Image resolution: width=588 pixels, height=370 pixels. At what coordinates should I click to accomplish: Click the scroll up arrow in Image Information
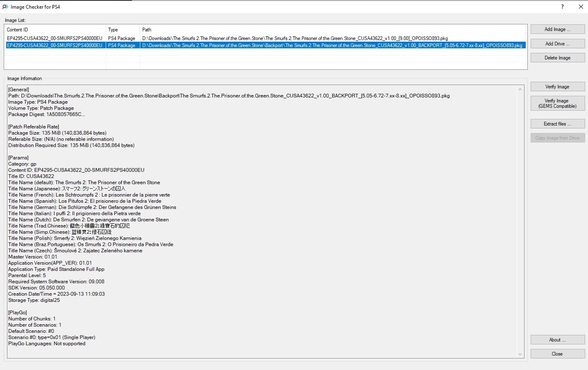[x=520, y=89]
